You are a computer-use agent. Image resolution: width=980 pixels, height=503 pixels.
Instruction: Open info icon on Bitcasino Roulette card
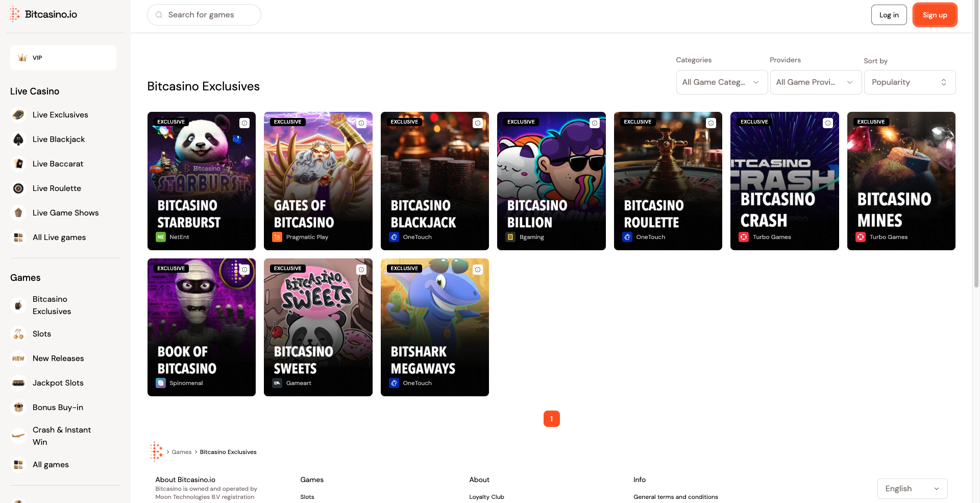coord(711,123)
